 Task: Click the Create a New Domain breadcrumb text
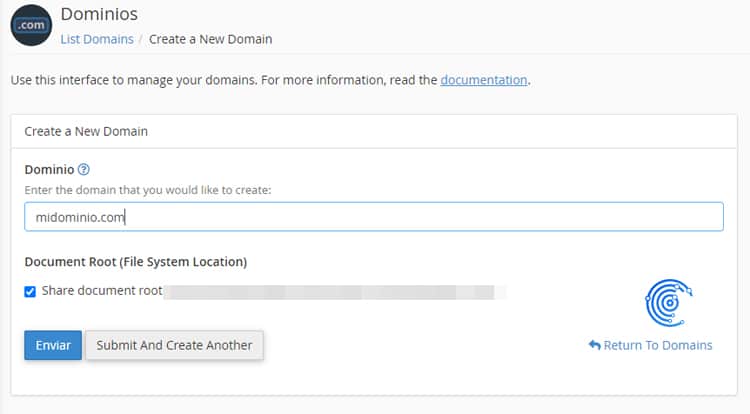pyautogui.click(x=210, y=39)
